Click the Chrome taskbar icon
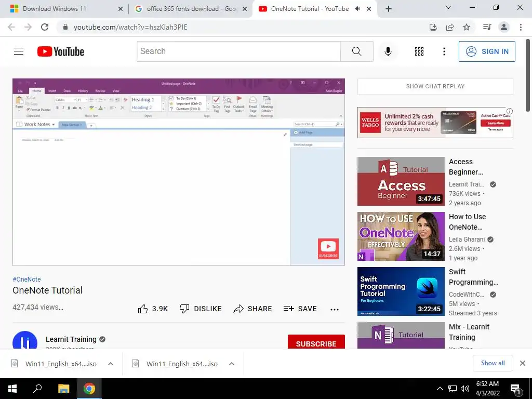Screen dimensions: 532x399 pyautogui.click(x=89, y=389)
